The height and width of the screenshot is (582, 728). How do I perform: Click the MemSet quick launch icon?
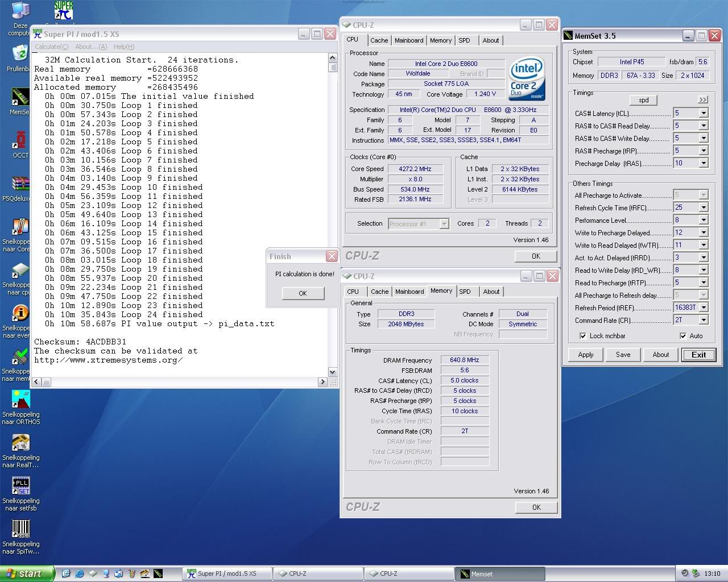click(x=158, y=573)
